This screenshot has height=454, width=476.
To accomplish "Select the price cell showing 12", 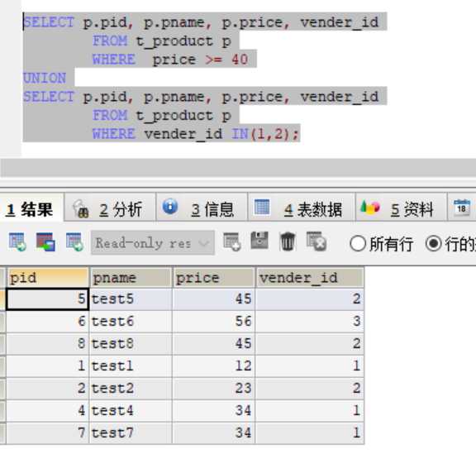I will click(x=213, y=366).
